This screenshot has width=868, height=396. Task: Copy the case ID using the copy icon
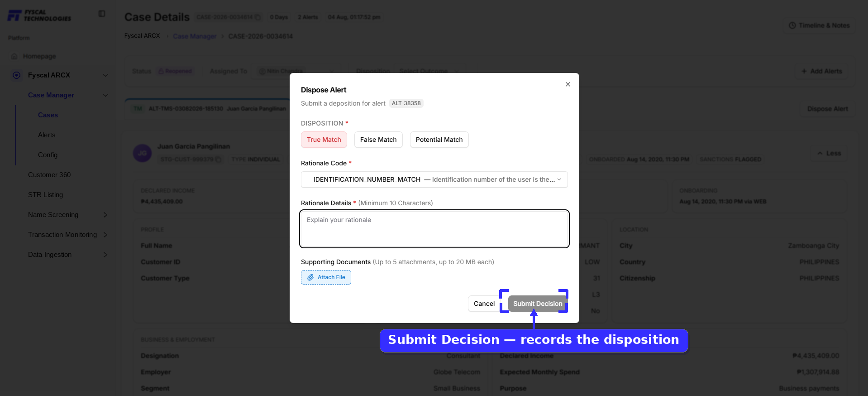(258, 17)
